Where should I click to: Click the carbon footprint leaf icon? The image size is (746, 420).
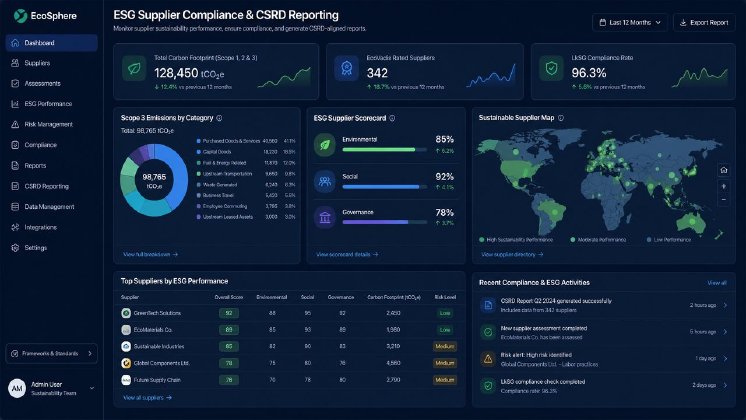[134, 69]
